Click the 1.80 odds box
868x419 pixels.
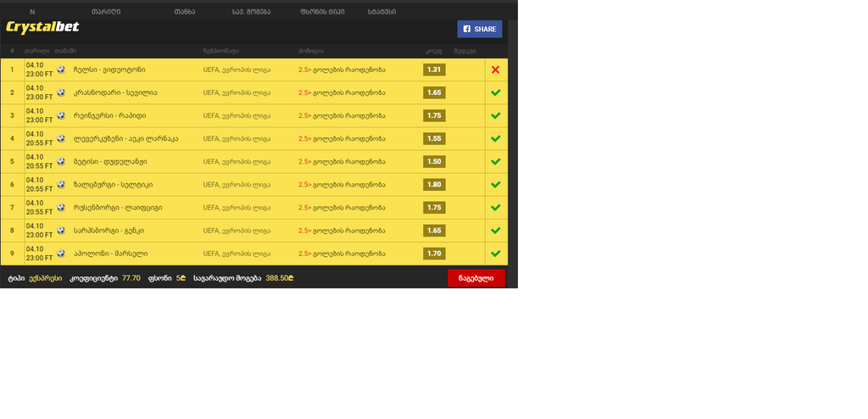click(x=434, y=185)
